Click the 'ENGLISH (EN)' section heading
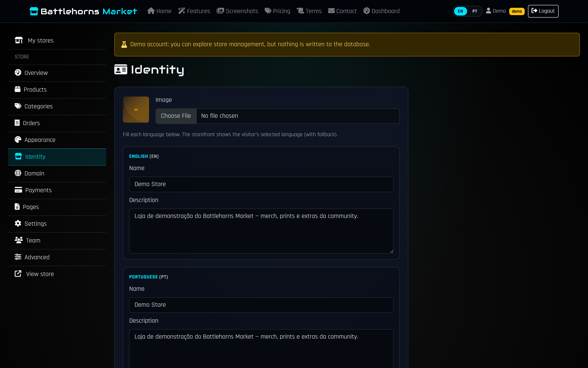The height and width of the screenshot is (368, 588). [144, 156]
